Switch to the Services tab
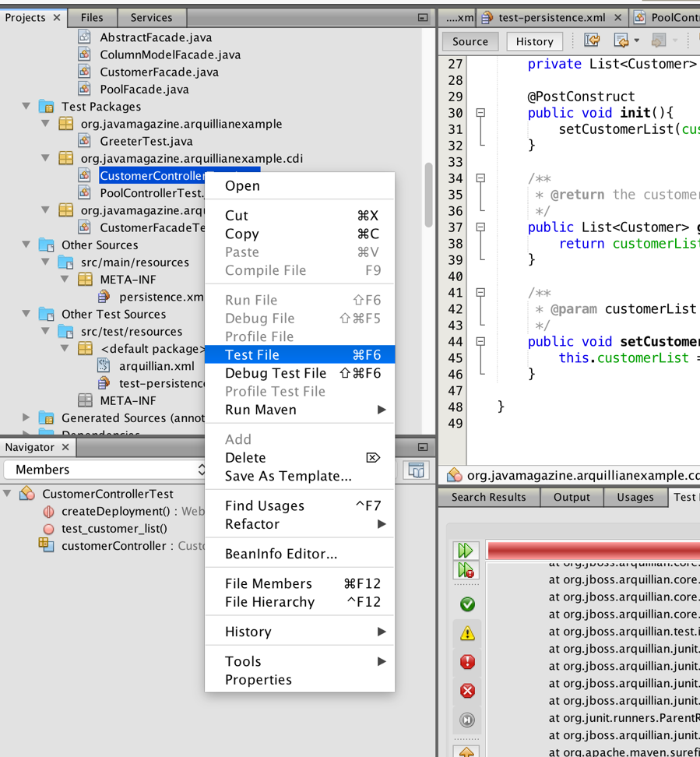The image size is (700, 757). coord(151,17)
